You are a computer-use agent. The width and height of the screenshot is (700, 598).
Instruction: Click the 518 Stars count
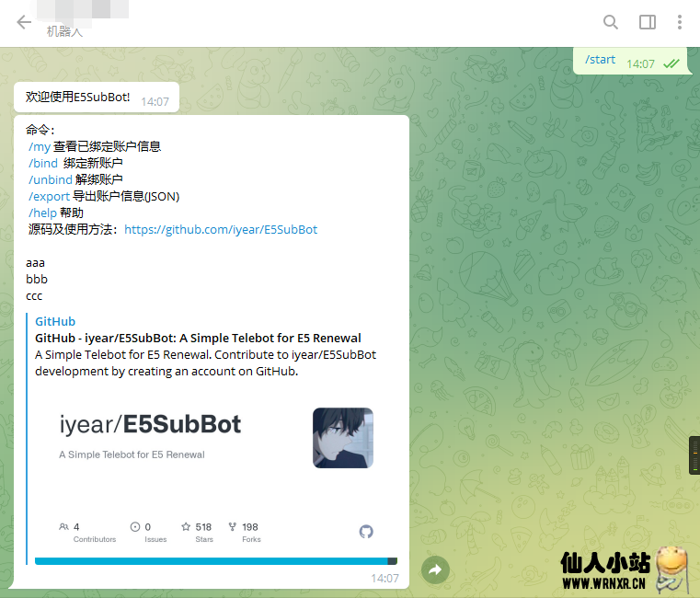[x=197, y=532]
